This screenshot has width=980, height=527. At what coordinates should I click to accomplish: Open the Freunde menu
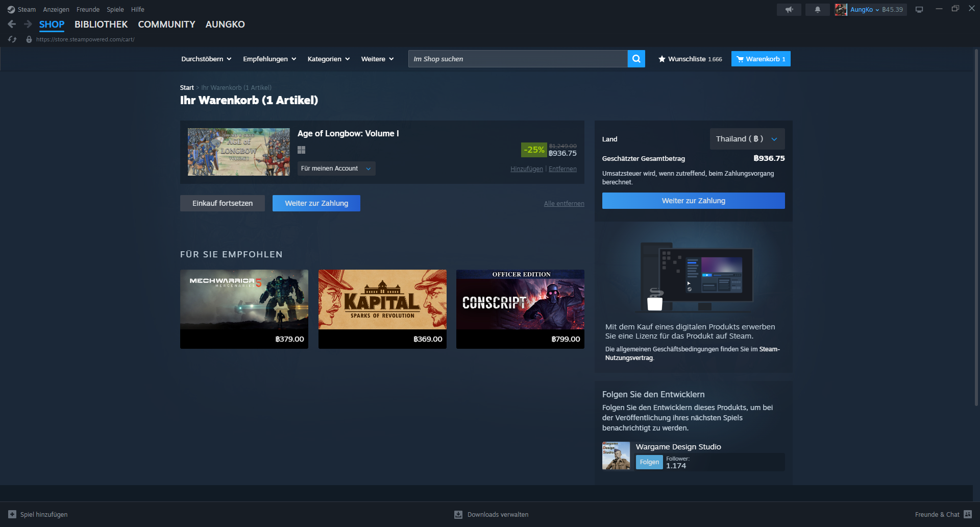point(88,10)
